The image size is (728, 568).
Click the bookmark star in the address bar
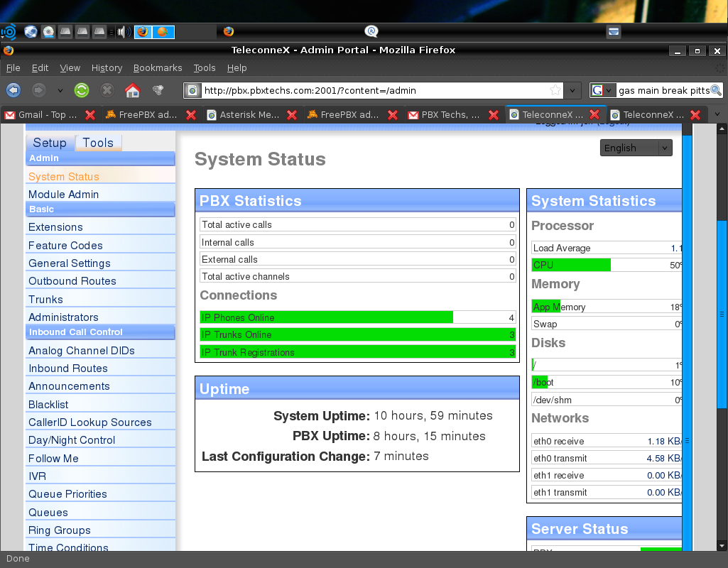pos(558,90)
